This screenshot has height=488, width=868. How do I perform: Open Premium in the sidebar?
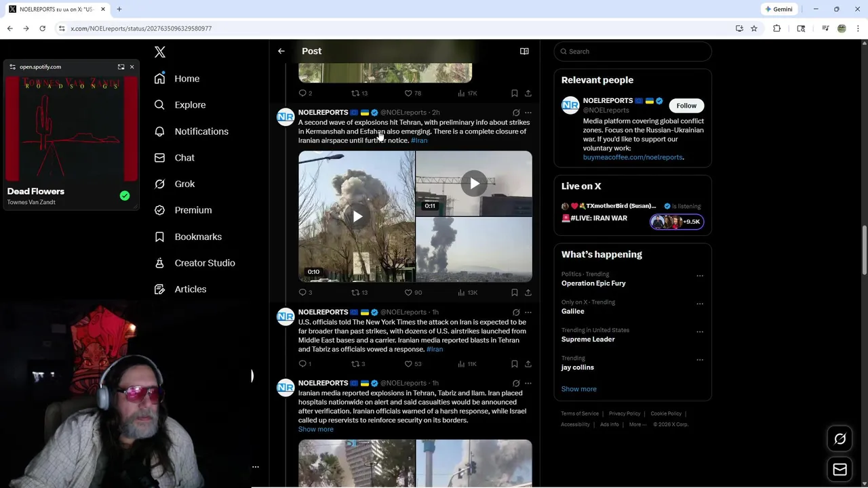coord(183,210)
